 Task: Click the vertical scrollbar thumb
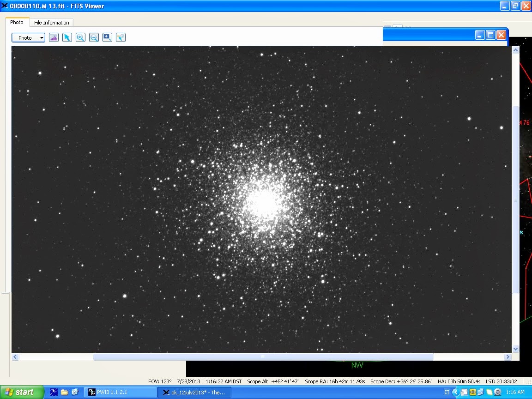coord(516,199)
